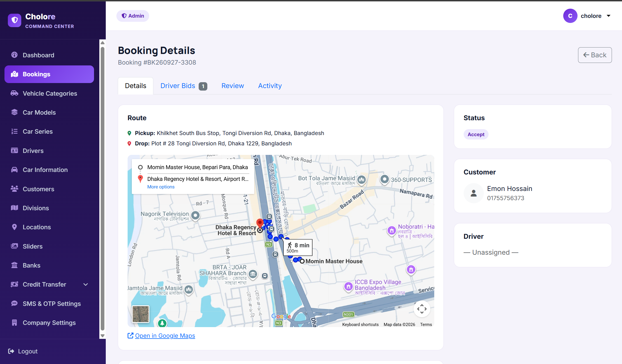The height and width of the screenshot is (364, 622).
Task: Click the sidebar scroll down arrow
Action: click(x=103, y=336)
